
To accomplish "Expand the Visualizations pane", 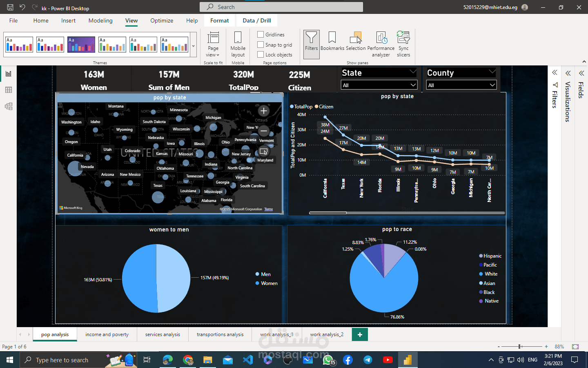I will pos(568,73).
